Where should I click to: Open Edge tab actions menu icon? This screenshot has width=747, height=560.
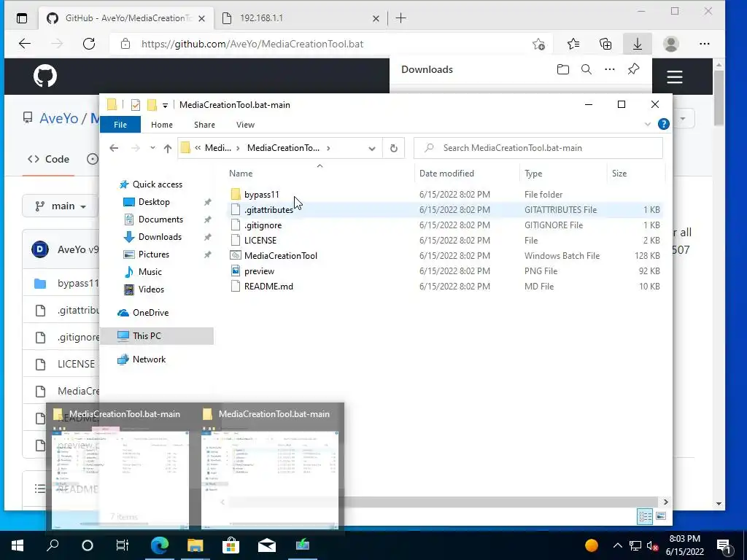22,18
